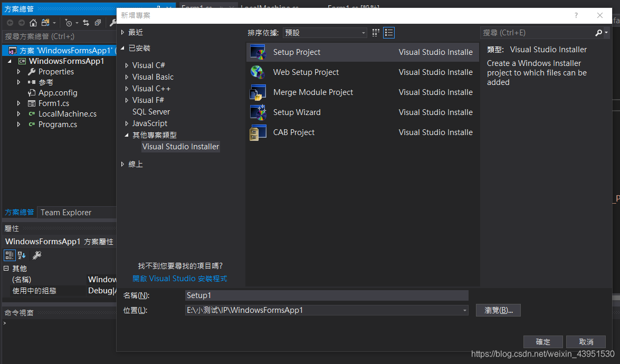
Task: Select the Setup Project template icon
Action: [x=259, y=52]
